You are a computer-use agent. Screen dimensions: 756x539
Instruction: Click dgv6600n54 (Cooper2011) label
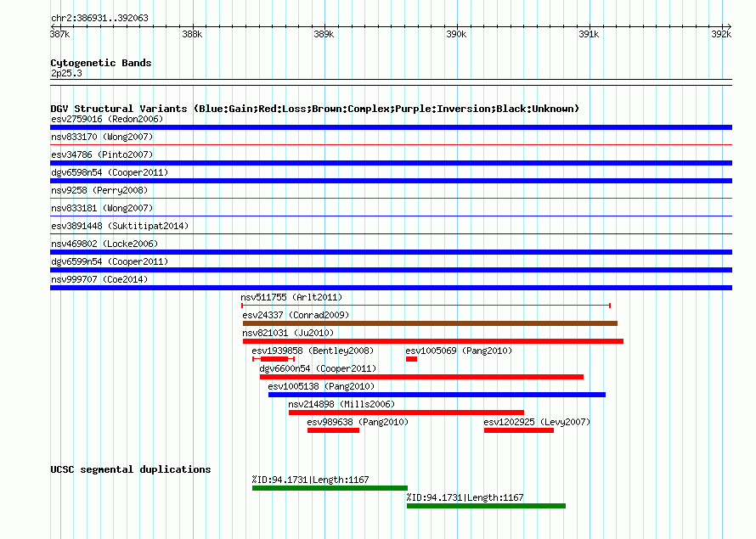[x=318, y=368]
